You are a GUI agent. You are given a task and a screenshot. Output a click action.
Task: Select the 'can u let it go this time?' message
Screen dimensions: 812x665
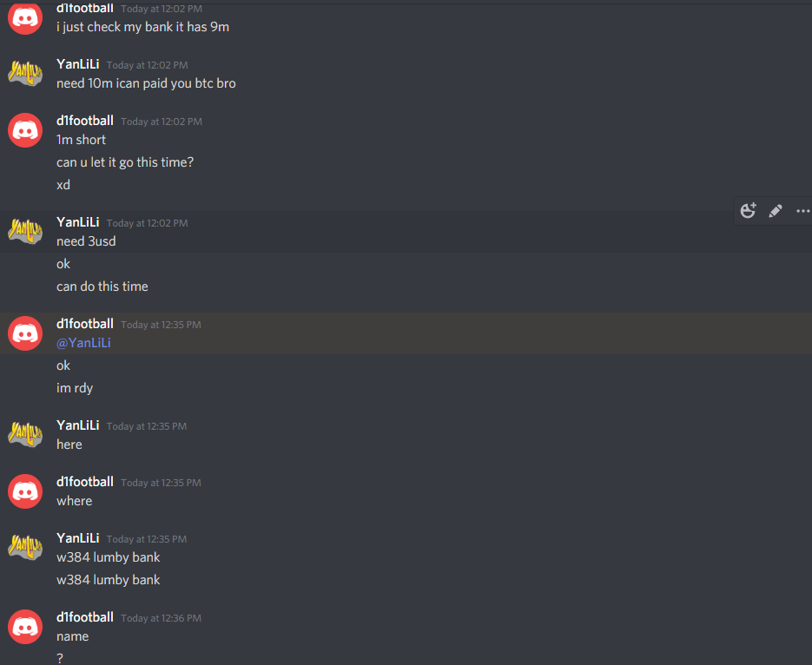point(125,162)
